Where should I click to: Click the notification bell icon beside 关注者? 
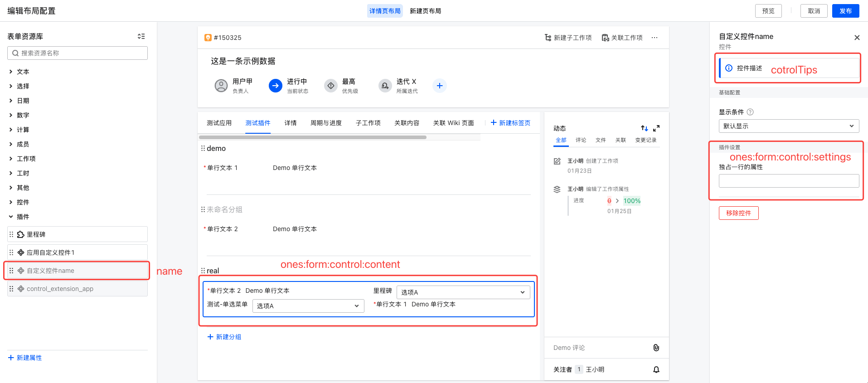tap(656, 369)
